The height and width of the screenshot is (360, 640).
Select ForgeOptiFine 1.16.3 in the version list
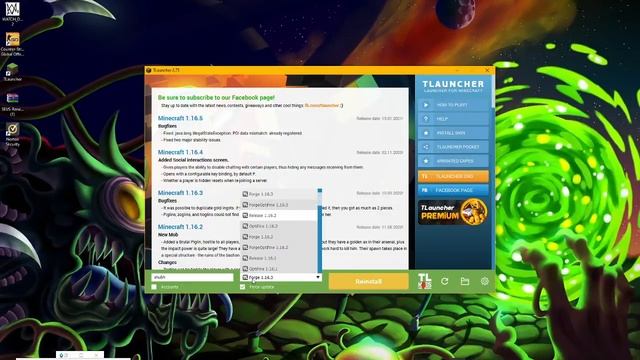[279, 204]
